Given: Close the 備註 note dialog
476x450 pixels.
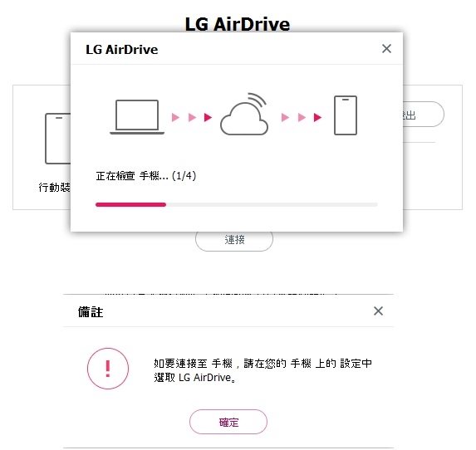Looking at the screenshot, I should [x=378, y=311].
